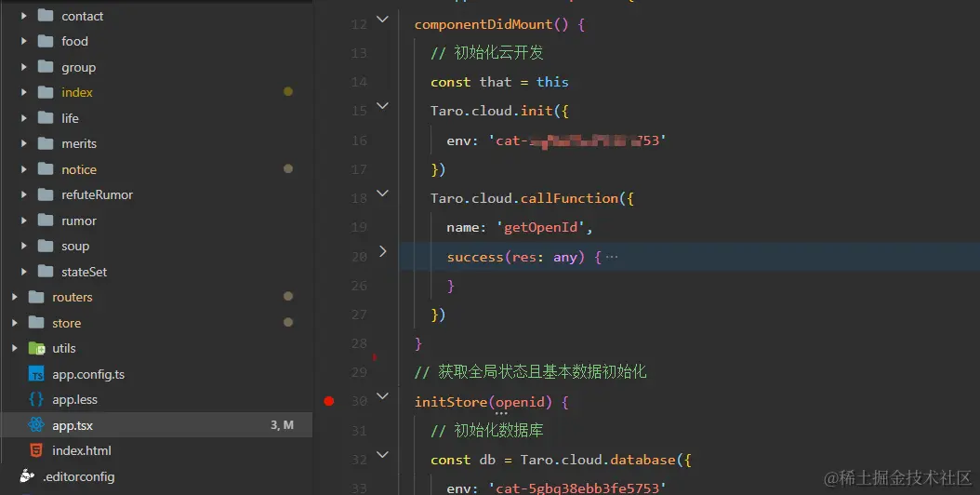980x495 pixels.
Task: Expand the food folder arrow
Action: coord(24,41)
